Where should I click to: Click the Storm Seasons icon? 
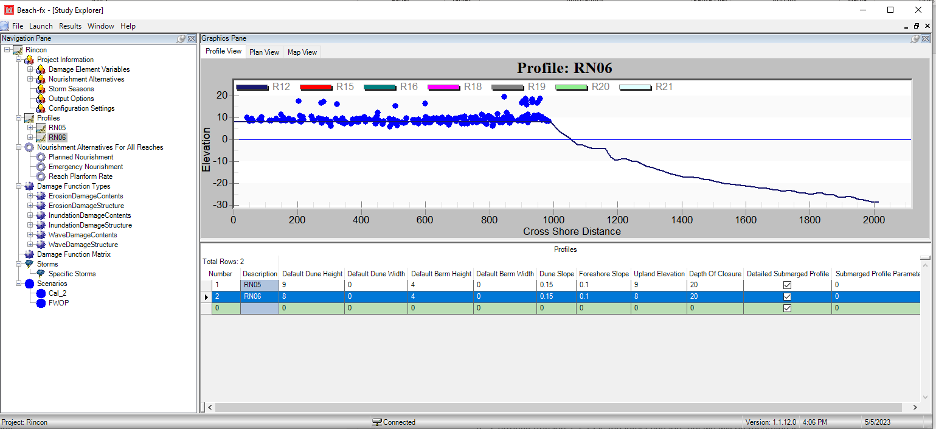(41, 89)
